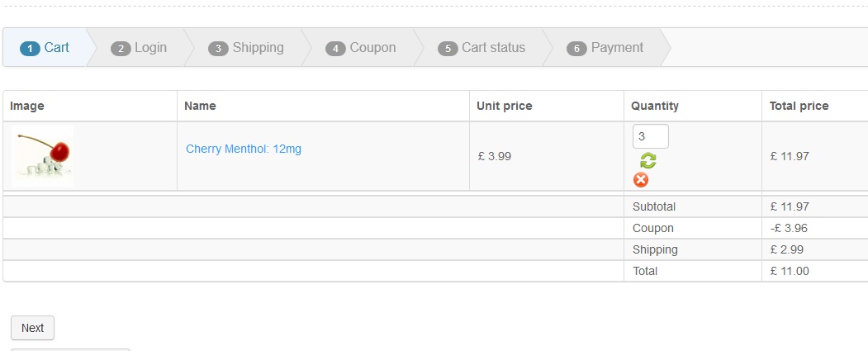Click the Unit price column header
This screenshot has height=351, width=868.
tap(505, 106)
